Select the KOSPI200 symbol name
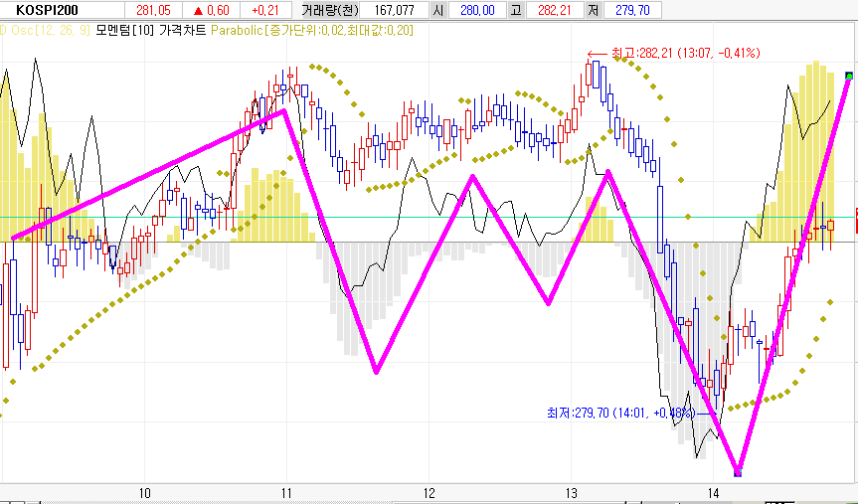This screenshot has width=858, height=504. point(50,10)
